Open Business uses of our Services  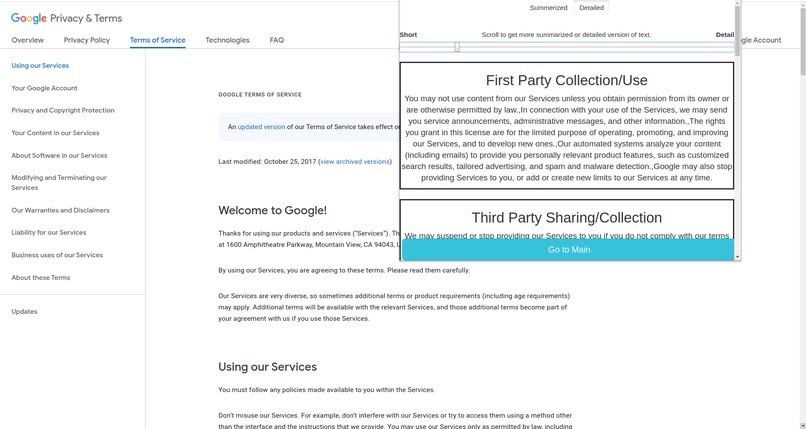tap(57, 255)
